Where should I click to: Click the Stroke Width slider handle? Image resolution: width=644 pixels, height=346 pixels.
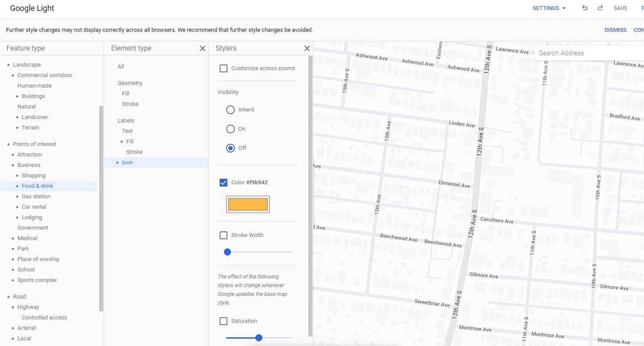pyautogui.click(x=227, y=252)
